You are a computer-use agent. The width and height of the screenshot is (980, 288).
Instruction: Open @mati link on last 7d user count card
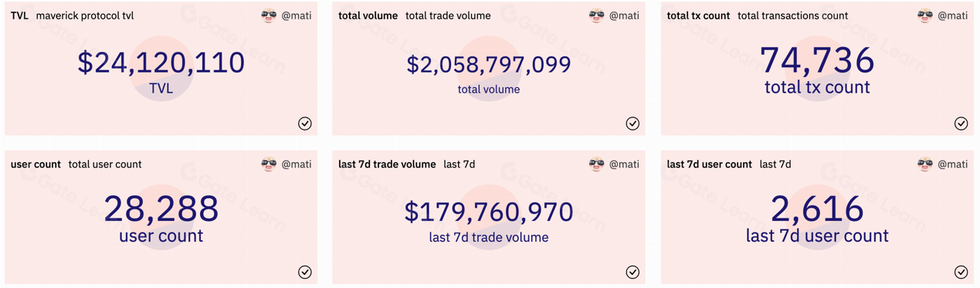(x=952, y=164)
